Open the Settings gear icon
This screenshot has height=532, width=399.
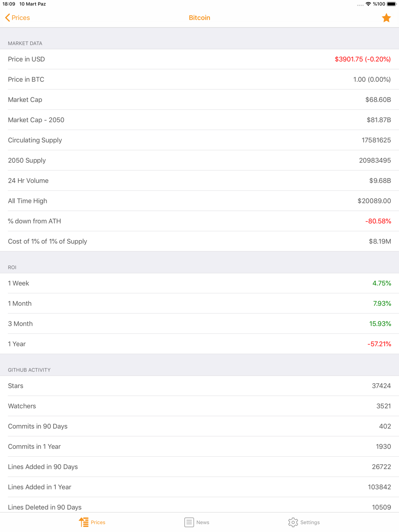293,522
